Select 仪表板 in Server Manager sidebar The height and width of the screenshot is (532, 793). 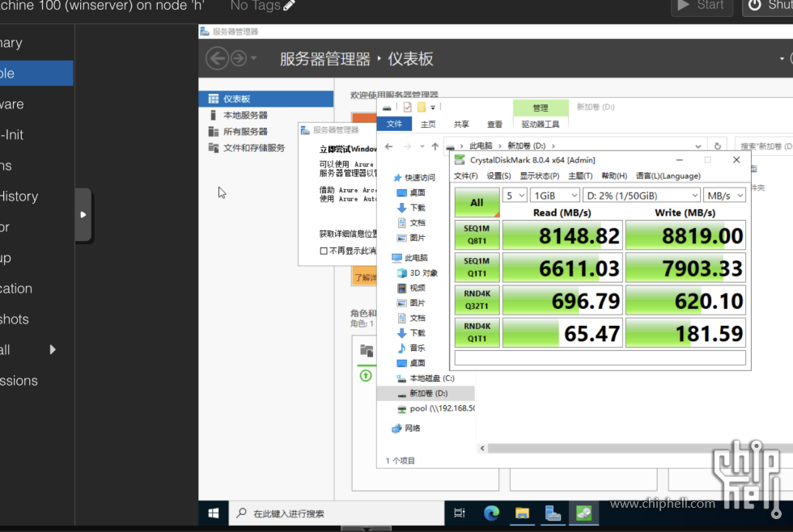click(266, 99)
